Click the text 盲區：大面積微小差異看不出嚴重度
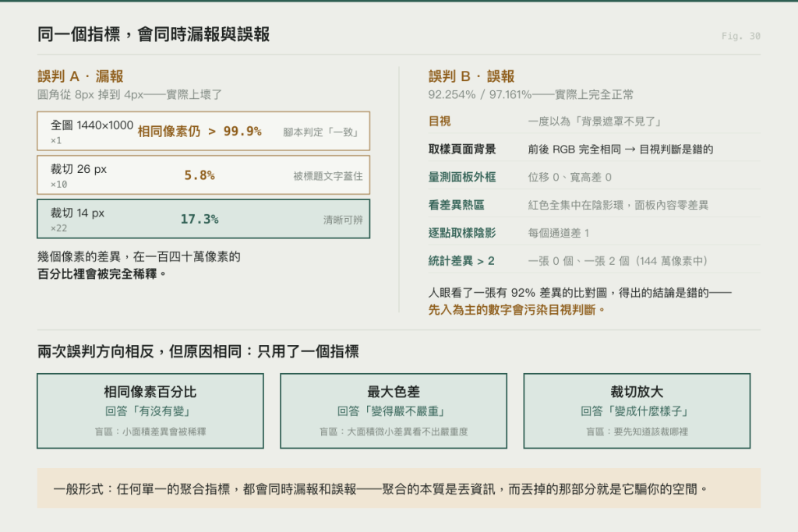The image size is (798, 532). 394,432
